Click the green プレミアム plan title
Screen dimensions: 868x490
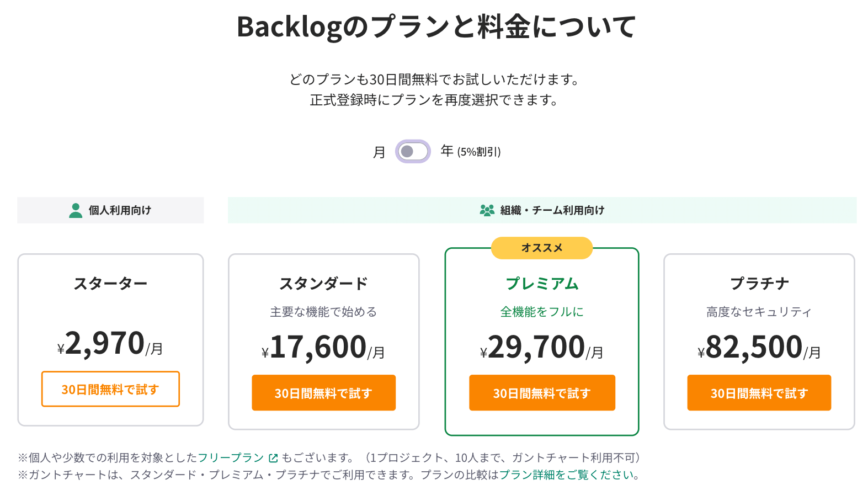542,284
